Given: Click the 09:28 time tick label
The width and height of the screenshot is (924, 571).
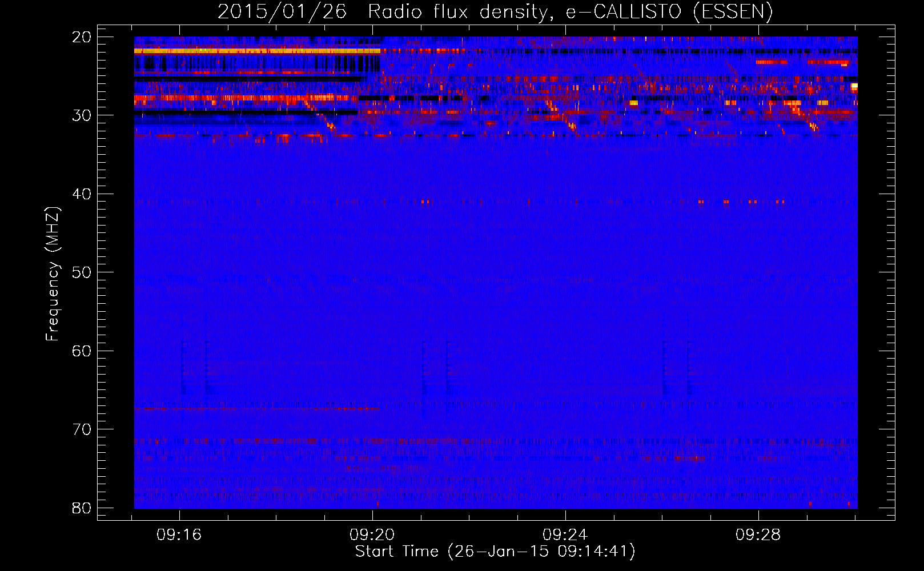Looking at the screenshot, I should [758, 534].
